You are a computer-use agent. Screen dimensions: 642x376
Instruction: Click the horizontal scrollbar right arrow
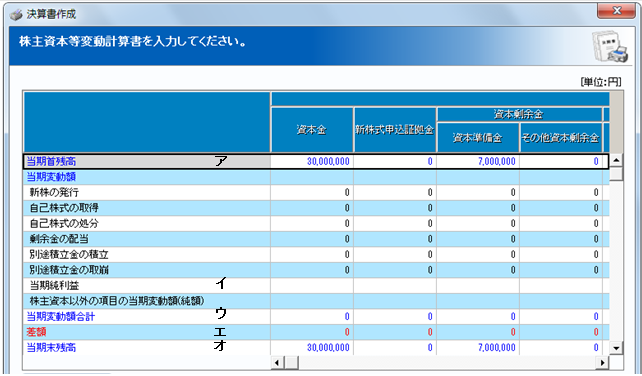pyautogui.click(x=602, y=362)
